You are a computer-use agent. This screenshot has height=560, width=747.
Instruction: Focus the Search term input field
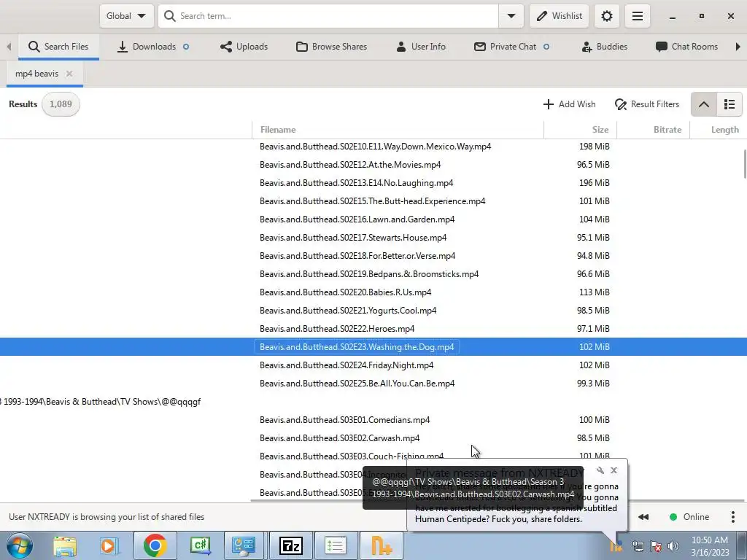[x=329, y=16]
